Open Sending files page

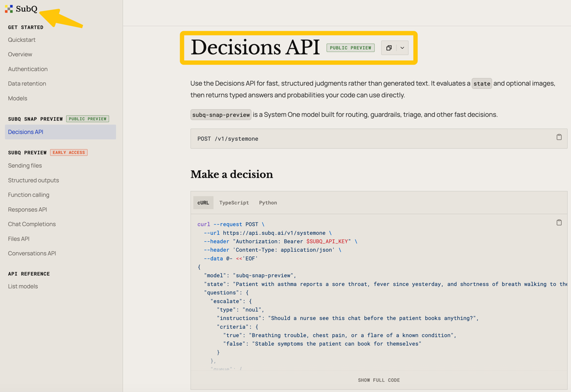(25, 166)
